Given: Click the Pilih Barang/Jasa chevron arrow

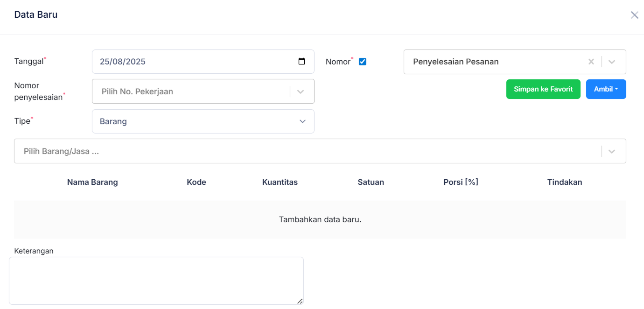Looking at the screenshot, I should coord(612,151).
